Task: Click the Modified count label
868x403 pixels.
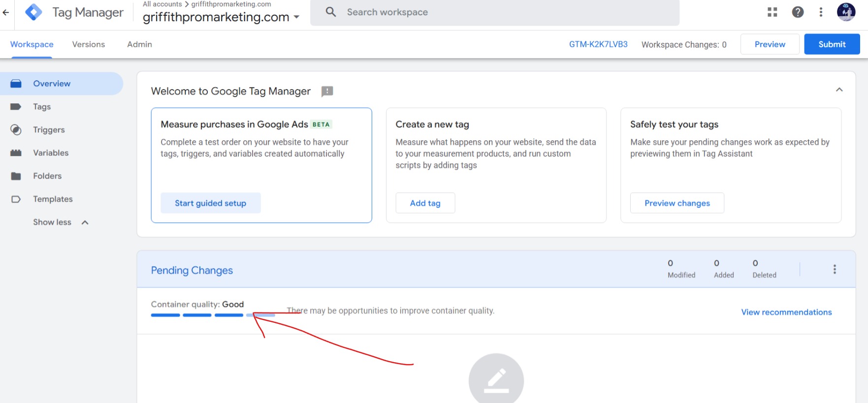Action: click(x=681, y=275)
